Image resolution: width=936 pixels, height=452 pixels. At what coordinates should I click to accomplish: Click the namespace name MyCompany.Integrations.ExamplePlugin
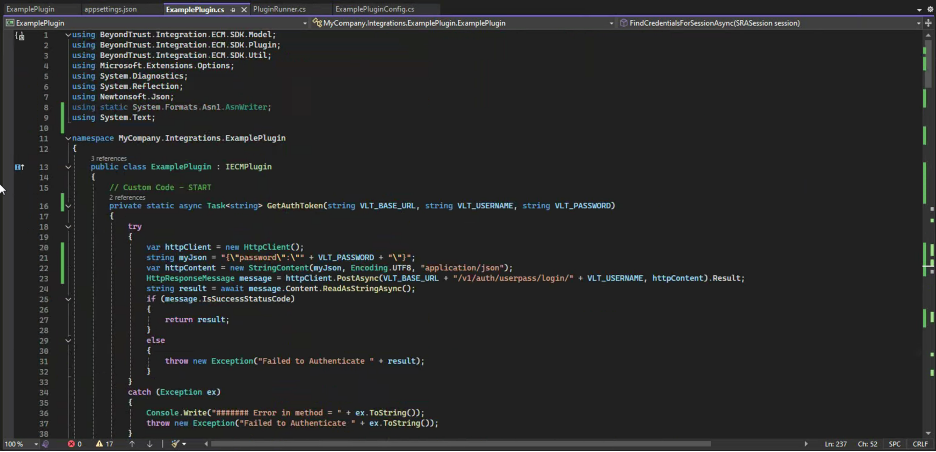click(202, 138)
